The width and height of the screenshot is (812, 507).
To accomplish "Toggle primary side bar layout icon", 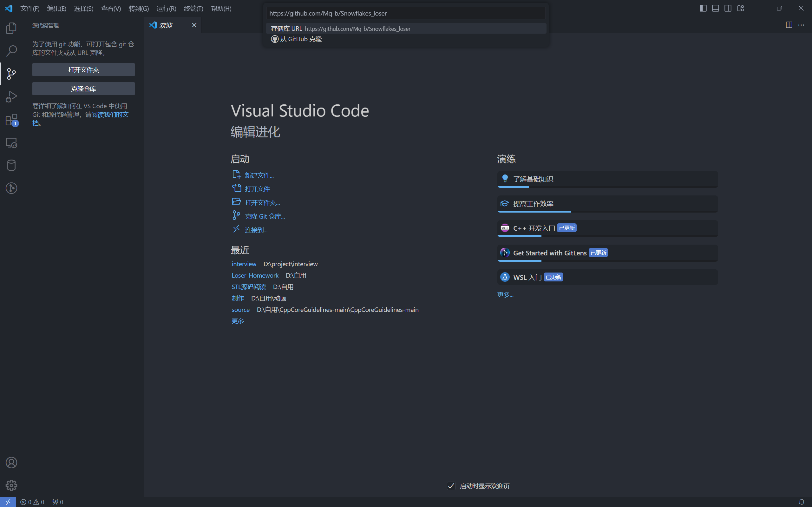I will click(x=703, y=8).
